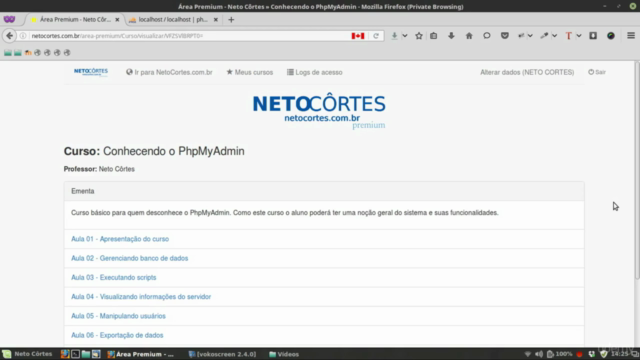Screen dimensions: 640x360
Task: Expand the dropdown next to the developer tools icon
Action: point(530,36)
